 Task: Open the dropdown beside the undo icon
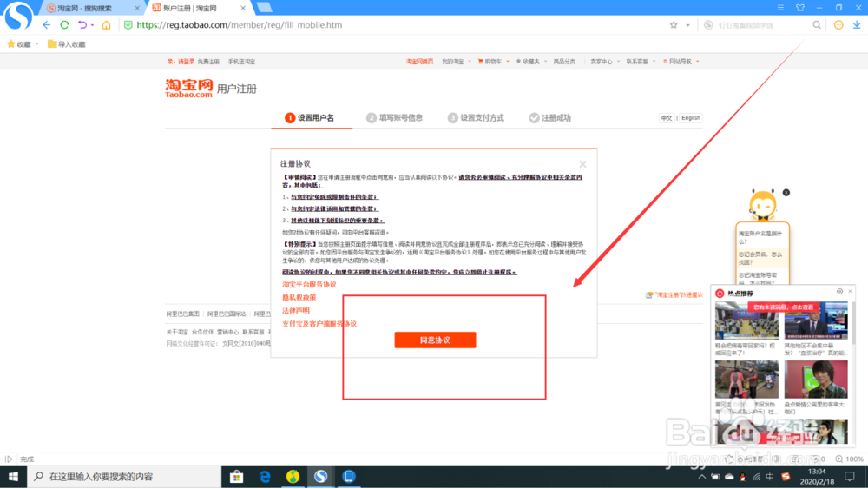point(93,25)
